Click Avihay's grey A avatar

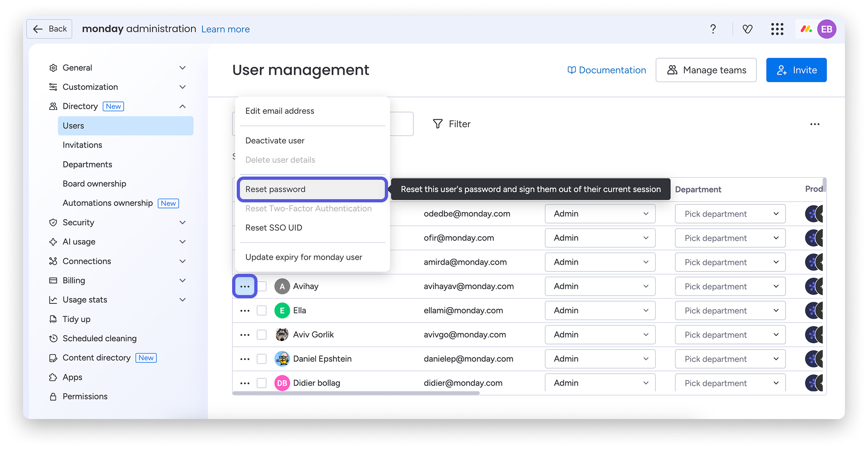pos(282,286)
